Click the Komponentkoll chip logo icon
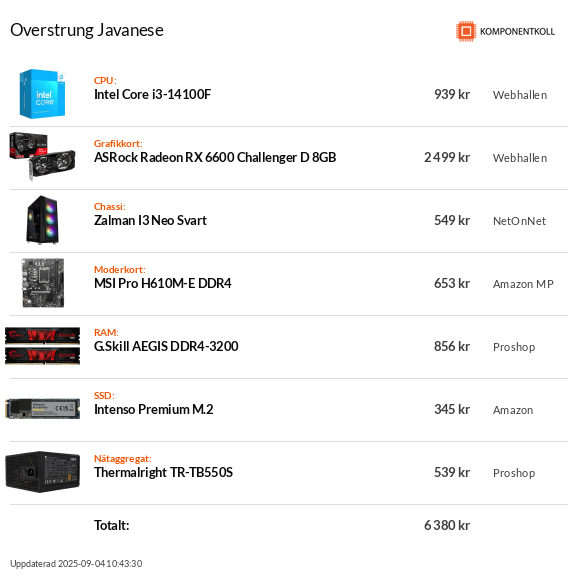Viewport: 577px width, 577px height. click(466, 31)
